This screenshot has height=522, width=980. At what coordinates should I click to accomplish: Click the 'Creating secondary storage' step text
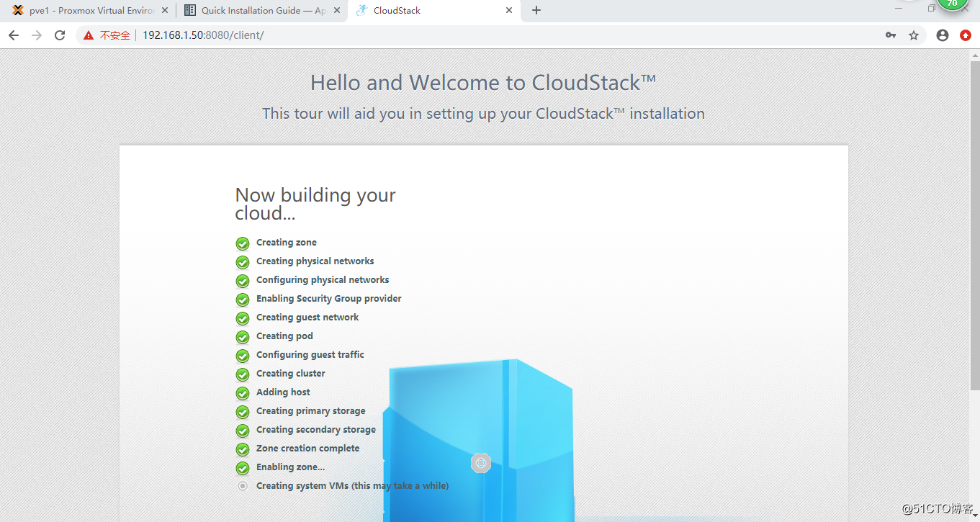click(316, 430)
